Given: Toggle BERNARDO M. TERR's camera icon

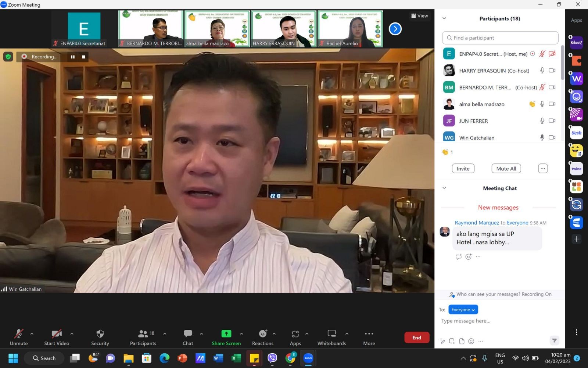Looking at the screenshot, I should click(552, 87).
